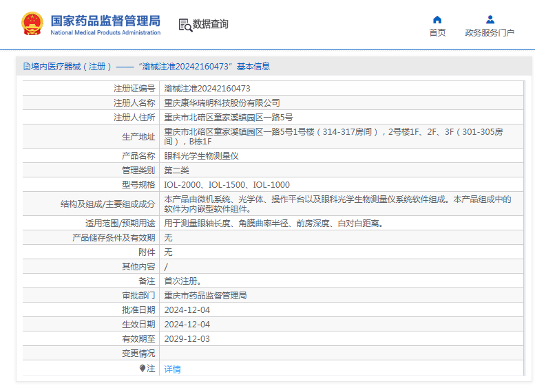535x392 pixels.
Task: Select model text IOL-2000、IOL-1500、IOL-1000
Action: coord(227,185)
